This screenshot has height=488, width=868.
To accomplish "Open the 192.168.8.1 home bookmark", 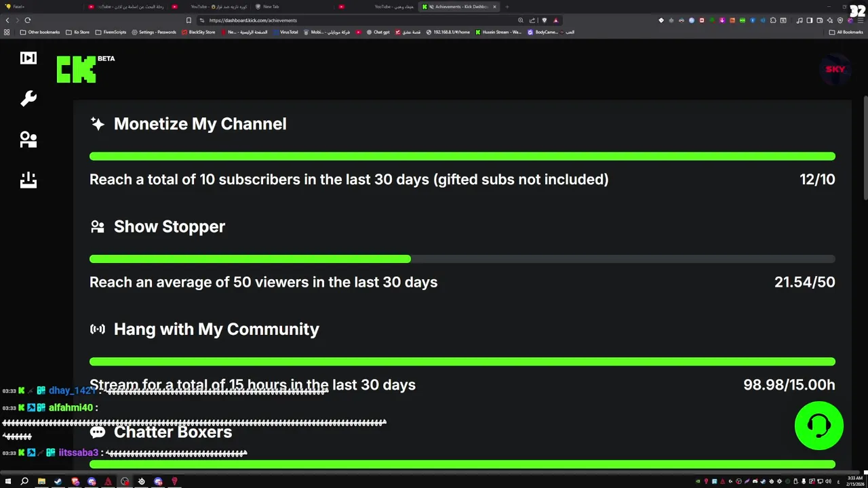I will coord(448,32).
